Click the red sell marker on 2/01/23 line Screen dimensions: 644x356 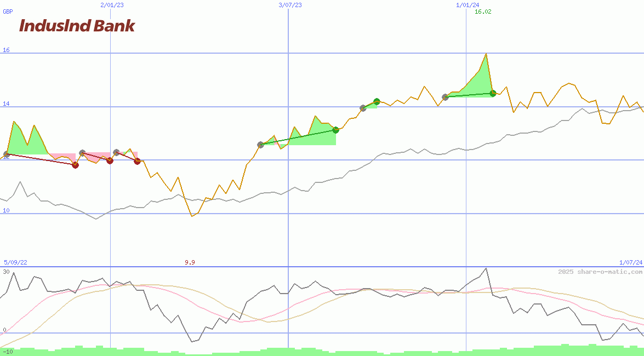click(110, 160)
